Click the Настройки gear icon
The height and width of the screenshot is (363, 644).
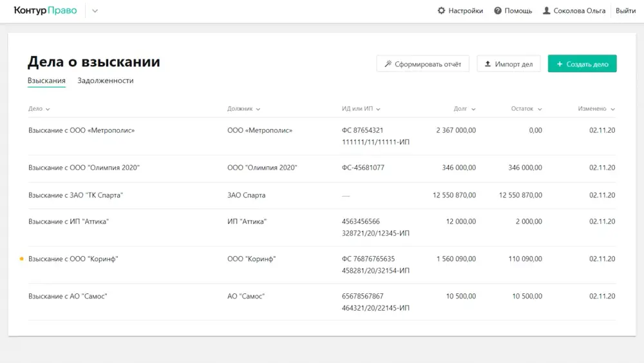coord(441,11)
